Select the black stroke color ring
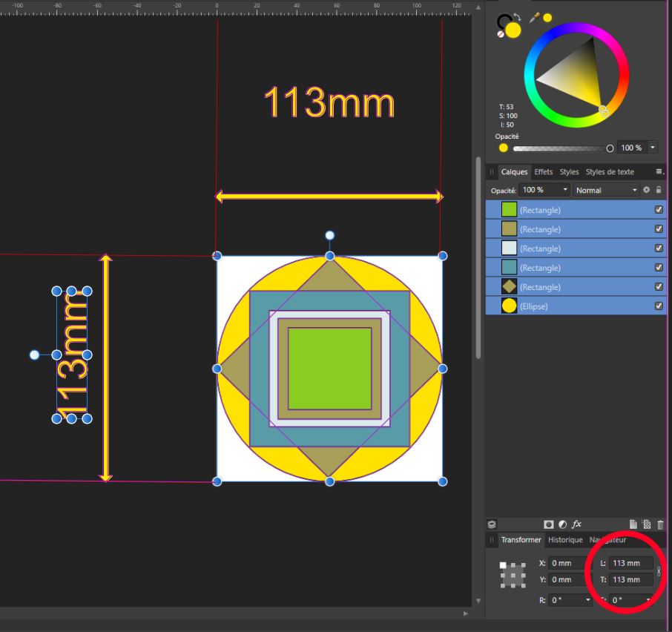Viewport: 672px width, 632px height. pos(502,19)
